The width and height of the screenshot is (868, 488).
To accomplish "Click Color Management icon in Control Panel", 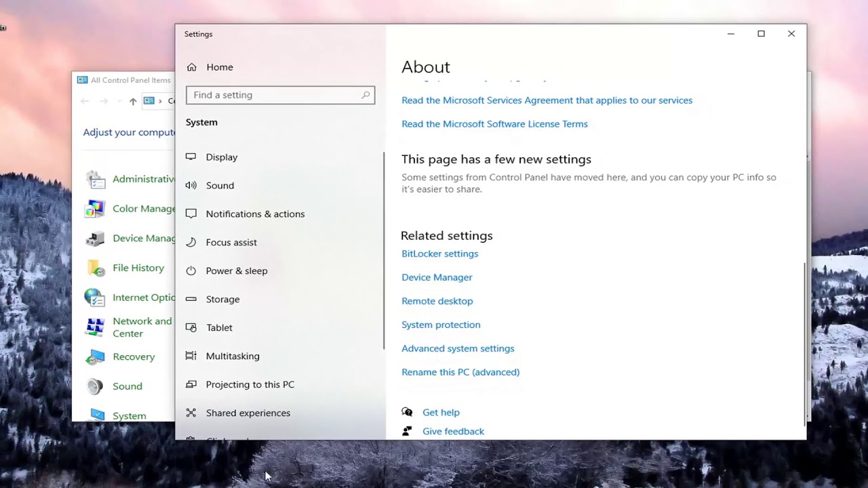I will [96, 209].
